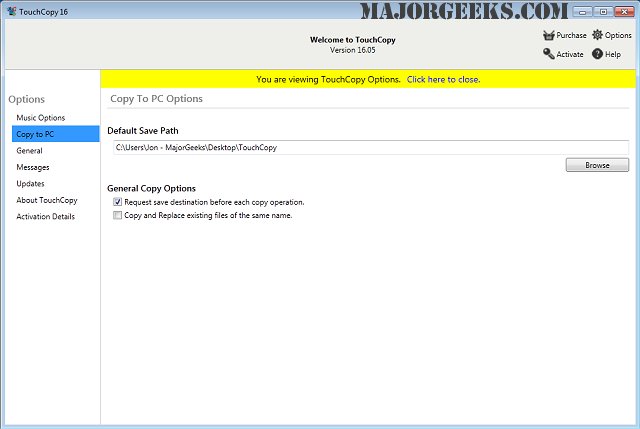Image resolution: width=640 pixels, height=429 pixels.
Task: Click into the Default Save Path field
Action: 371,147
